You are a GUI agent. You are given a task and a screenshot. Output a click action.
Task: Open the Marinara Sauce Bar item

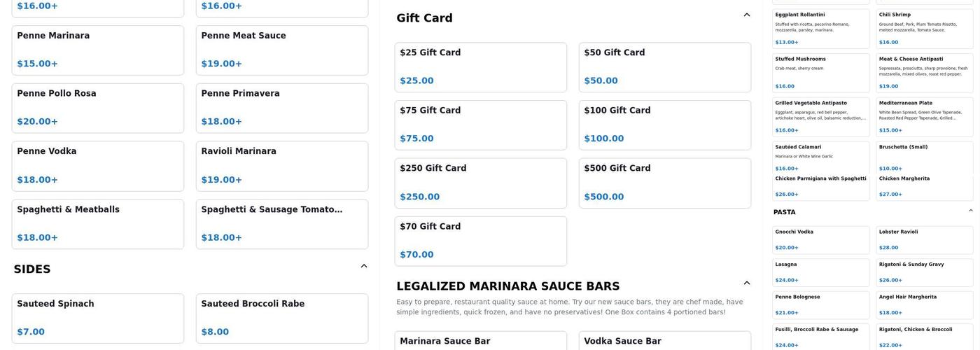[480, 341]
